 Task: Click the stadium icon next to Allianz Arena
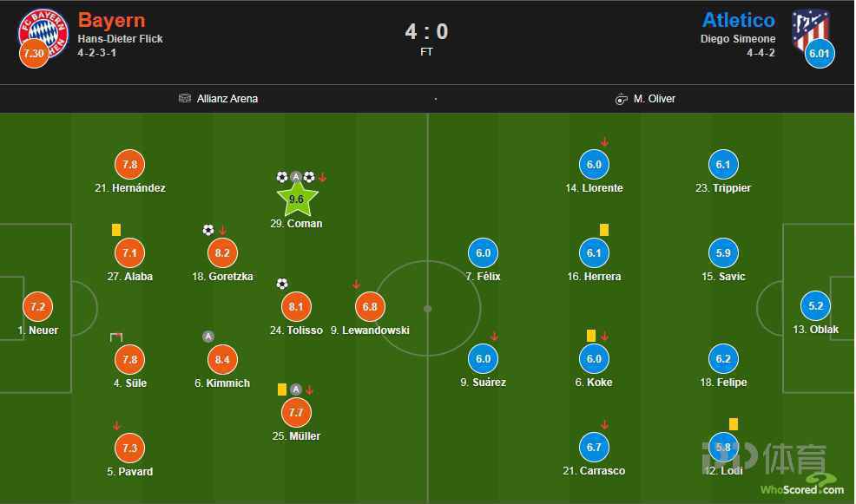(x=185, y=98)
